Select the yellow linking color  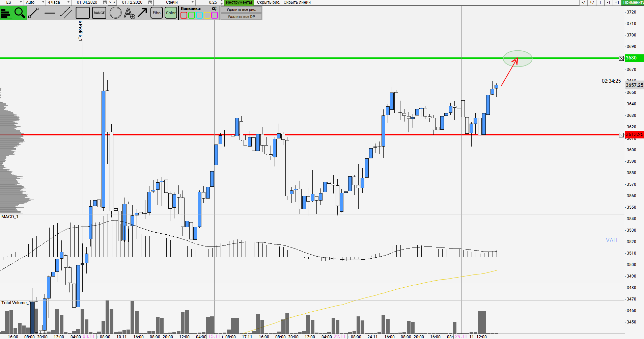coord(207,15)
